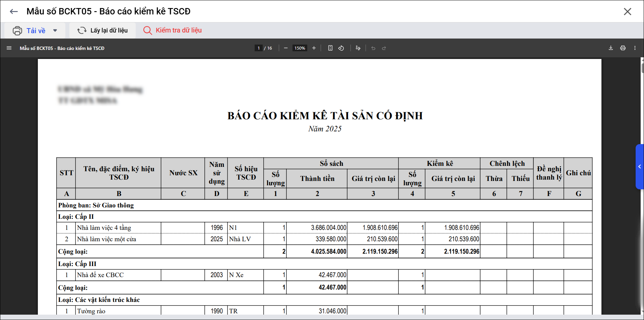Select the draw annotation tool
Image resolution: width=644 pixels, height=320 pixels.
point(358,48)
